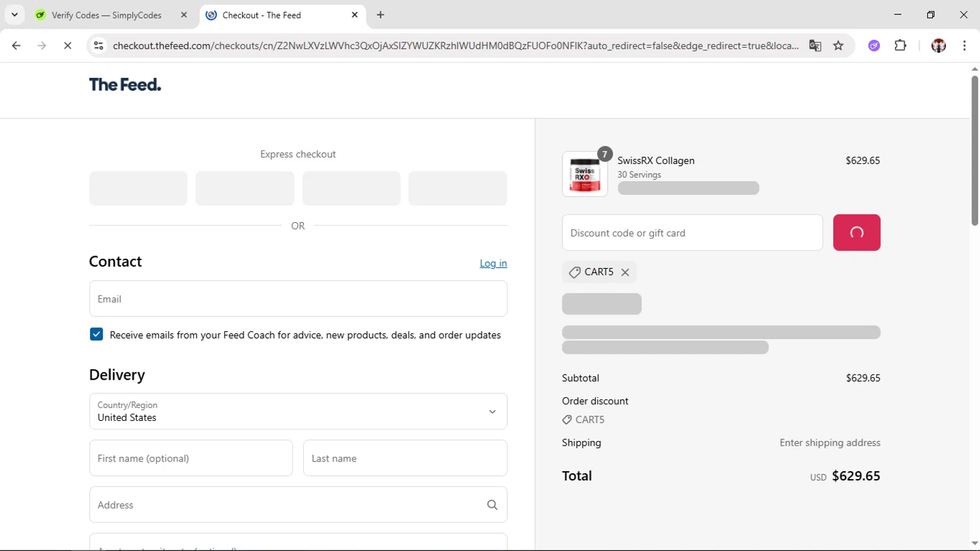The image size is (980, 551).
Task: Click the scrollbar down arrow
Action: 974,543
